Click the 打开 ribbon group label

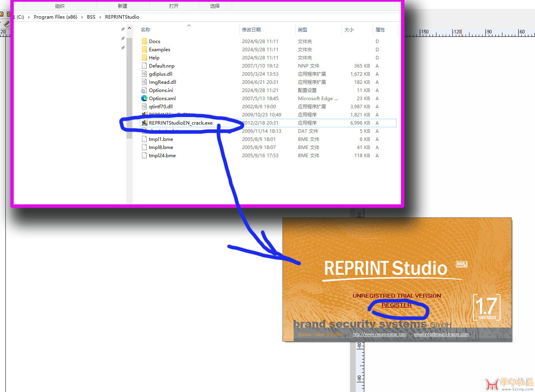coord(174,6)
